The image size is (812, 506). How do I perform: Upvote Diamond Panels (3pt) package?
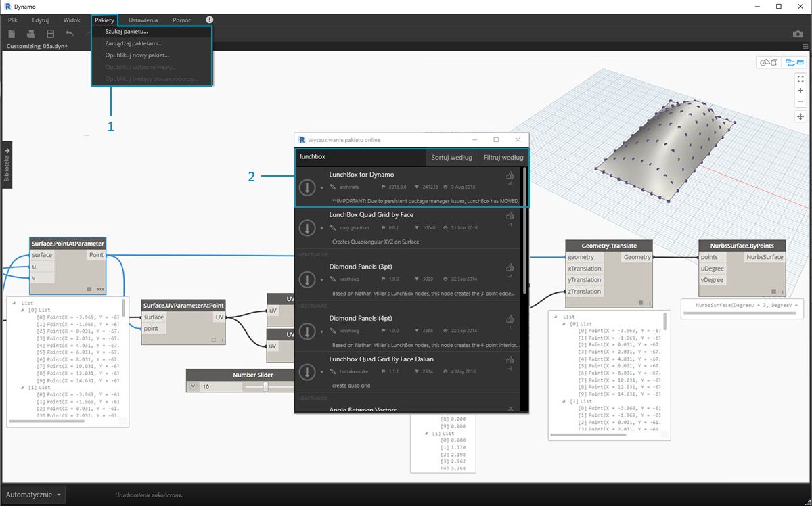(510, 267)
